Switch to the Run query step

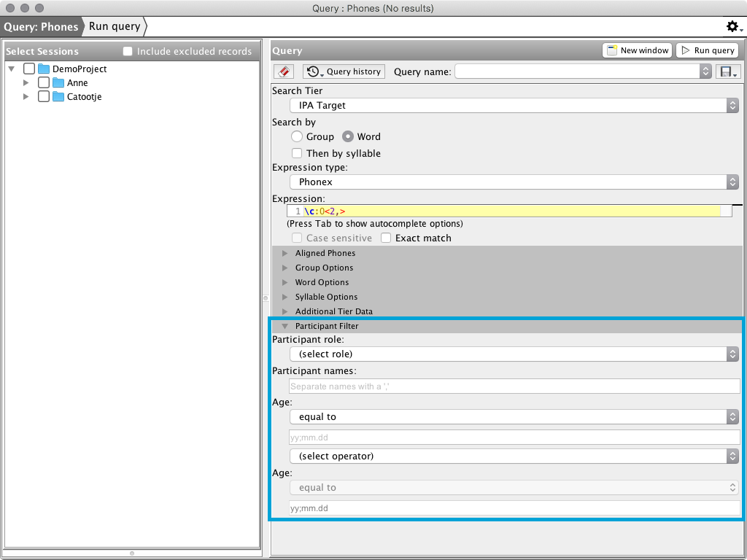click(x=115, y=27)
